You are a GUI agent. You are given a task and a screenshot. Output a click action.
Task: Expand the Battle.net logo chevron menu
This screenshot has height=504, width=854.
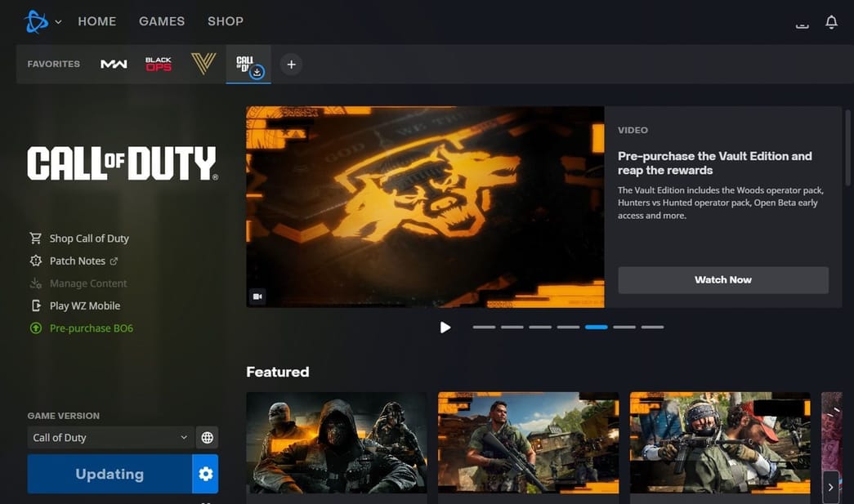pyautogui.click(x=56, y=24)
